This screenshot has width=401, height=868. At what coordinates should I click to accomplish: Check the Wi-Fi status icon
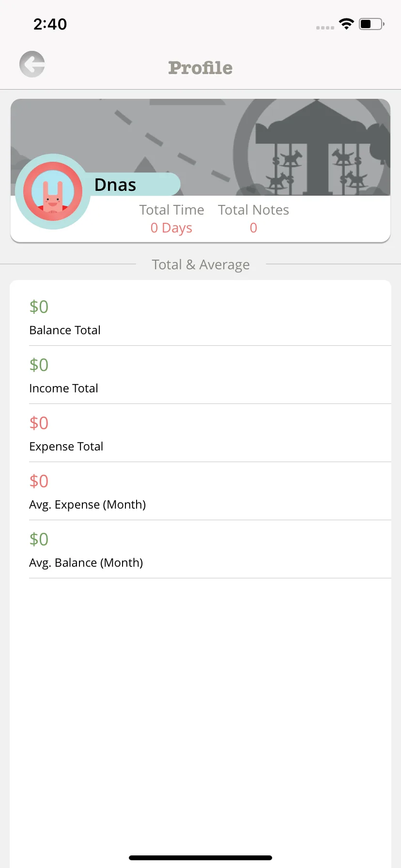click(x=346, y=24)
